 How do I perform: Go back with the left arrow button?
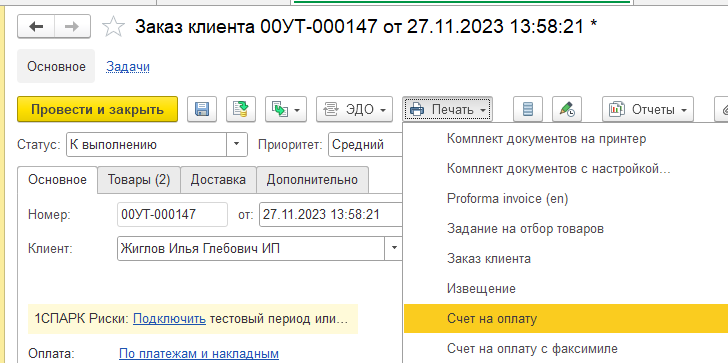[x=36, y=27]
